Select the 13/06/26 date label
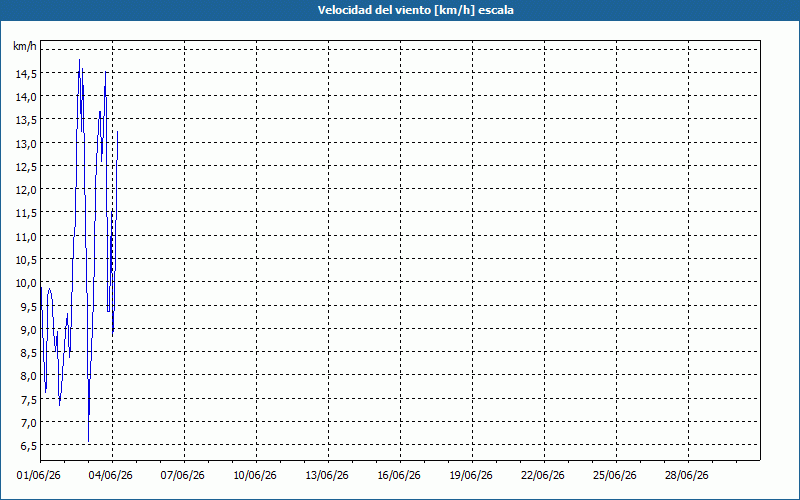 coord(327,476)
